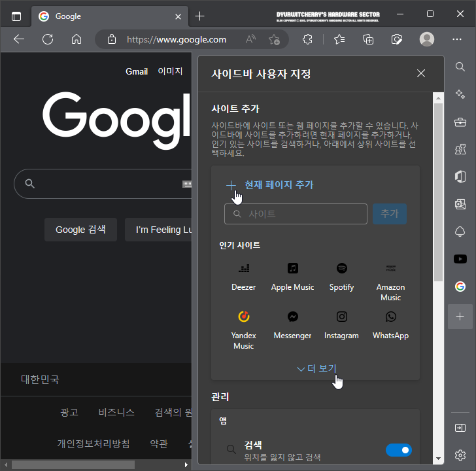Open 개인정보처리방침 footer link
The width and height of the screenshot is (476, 471).
click(x=93, y=444)
